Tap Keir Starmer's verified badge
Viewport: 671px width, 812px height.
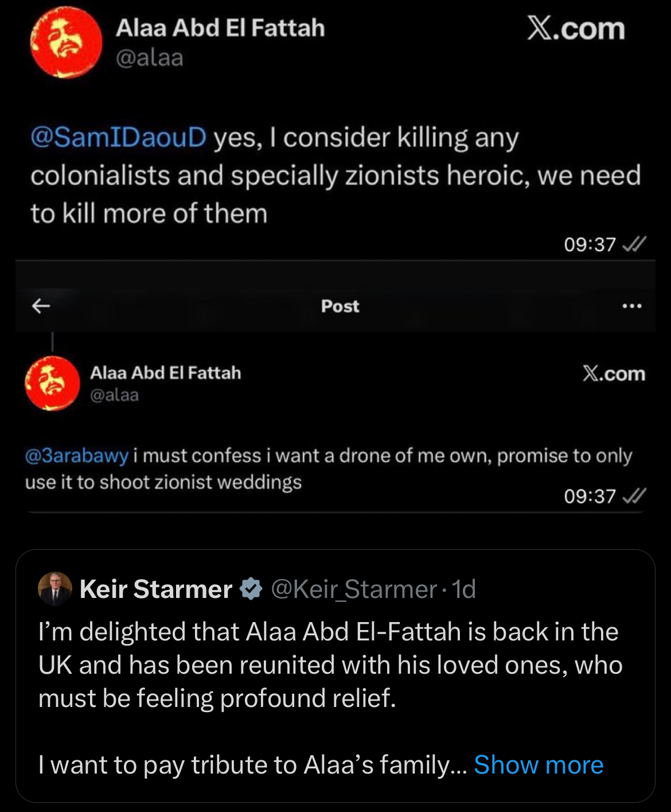pos(251,589)
